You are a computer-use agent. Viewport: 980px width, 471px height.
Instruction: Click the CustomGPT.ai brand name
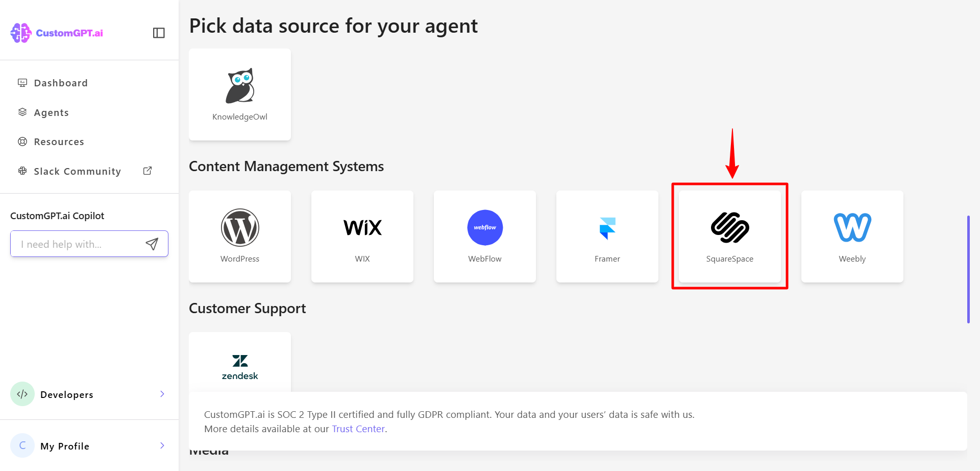click(69, 33)
